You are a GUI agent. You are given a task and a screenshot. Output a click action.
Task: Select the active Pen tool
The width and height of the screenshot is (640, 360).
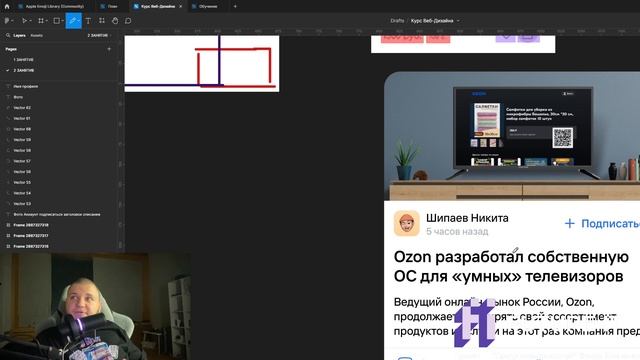73,20
